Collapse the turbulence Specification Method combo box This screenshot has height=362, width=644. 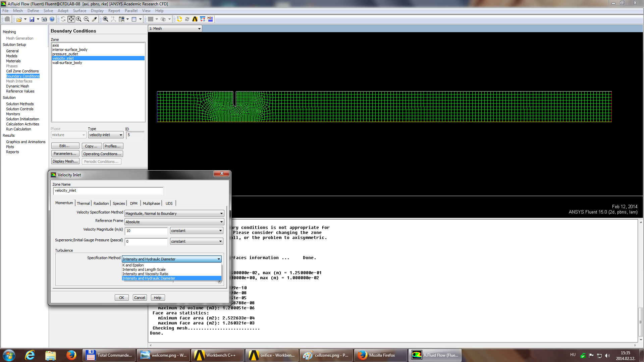(x=171, y=259)
